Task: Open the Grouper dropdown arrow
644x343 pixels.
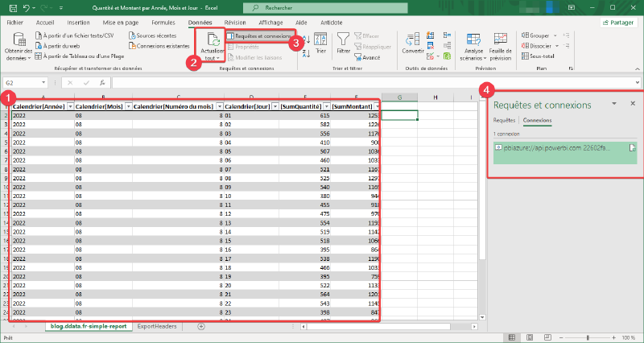Action: 555,35
